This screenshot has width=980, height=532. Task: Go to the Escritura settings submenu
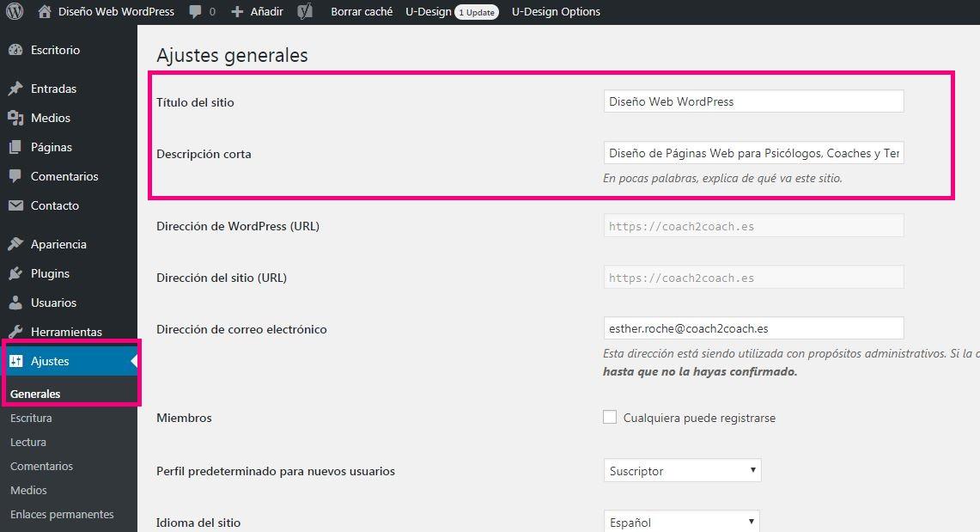(31, 418)
